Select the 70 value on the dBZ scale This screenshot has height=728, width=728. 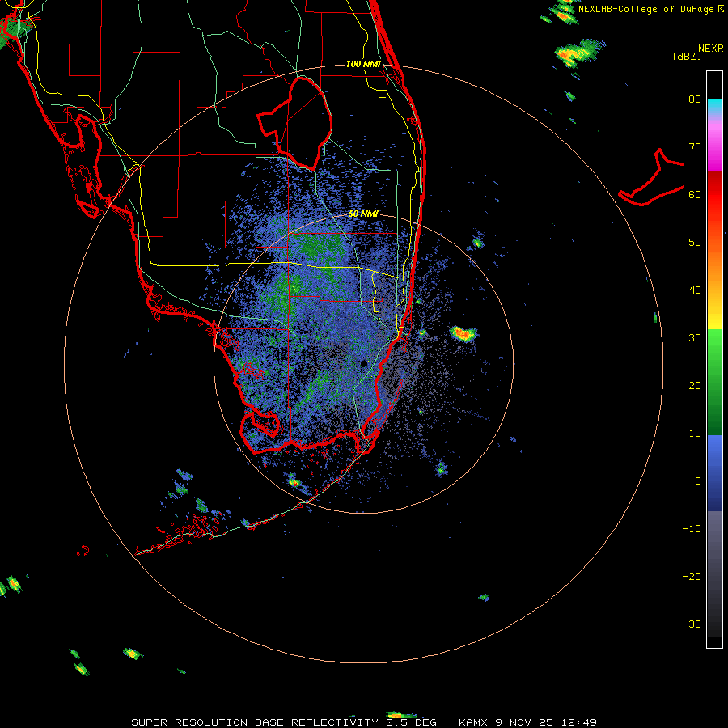(x=695, y=147)
